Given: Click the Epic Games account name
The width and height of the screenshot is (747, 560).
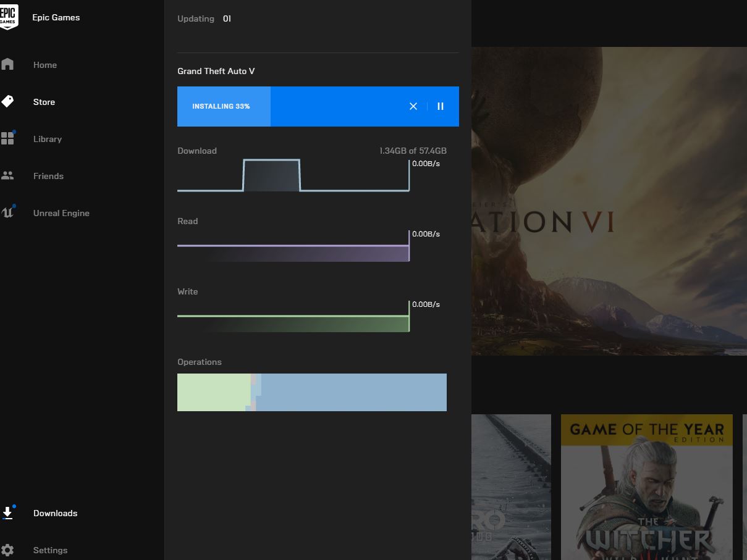Looking at the screenshot, I should 56,17.
